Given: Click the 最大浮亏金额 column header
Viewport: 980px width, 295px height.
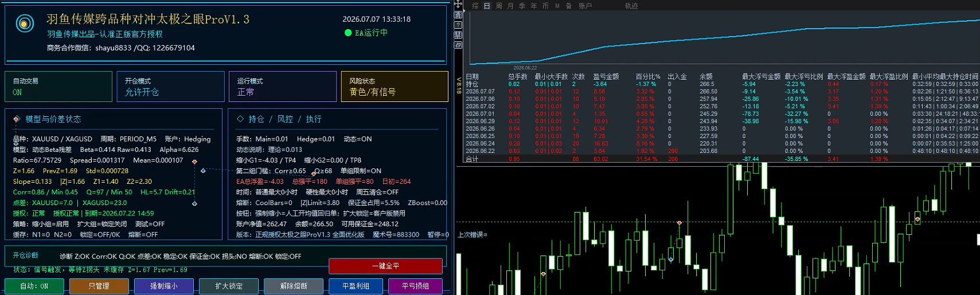Looking at the screenshot, I should (x=761, y=76).
